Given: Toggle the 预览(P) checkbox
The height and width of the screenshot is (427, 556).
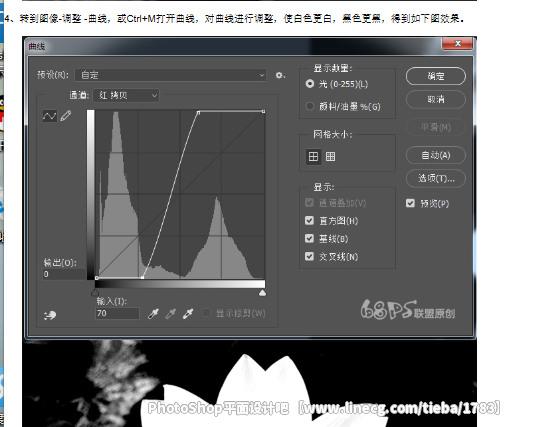Looking at the screenshot, I should pyautogui.click(x=410, y=203).
